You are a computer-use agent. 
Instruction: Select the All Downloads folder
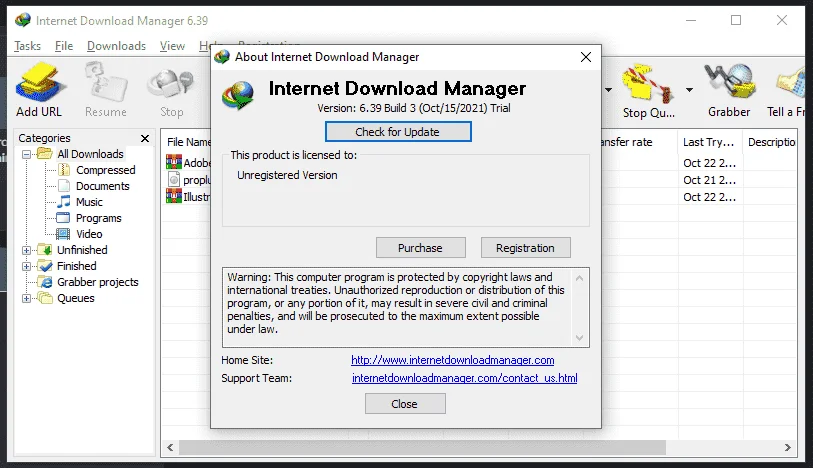[x=90, y=154]
